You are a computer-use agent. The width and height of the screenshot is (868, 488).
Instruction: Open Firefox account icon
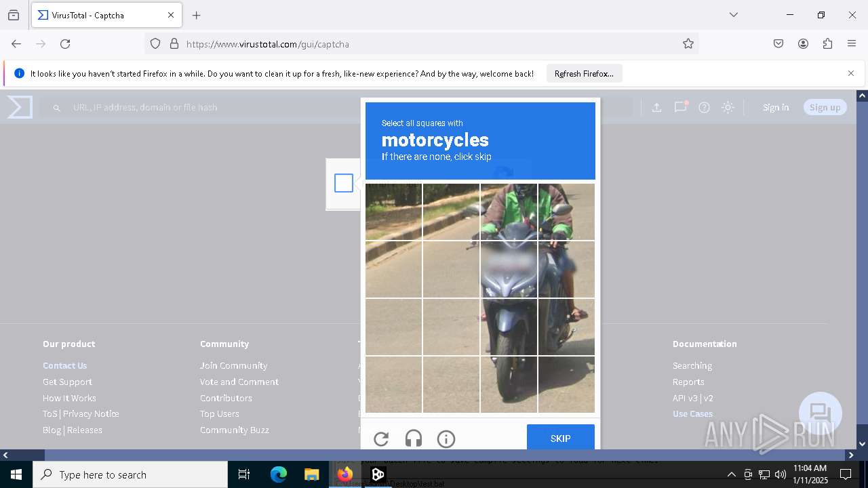tap(803, 44)
